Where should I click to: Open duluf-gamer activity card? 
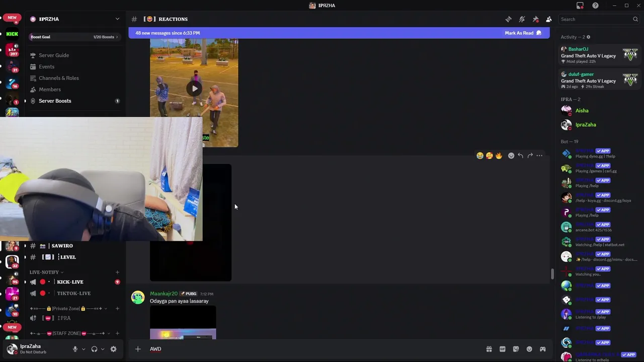(599, 80)
